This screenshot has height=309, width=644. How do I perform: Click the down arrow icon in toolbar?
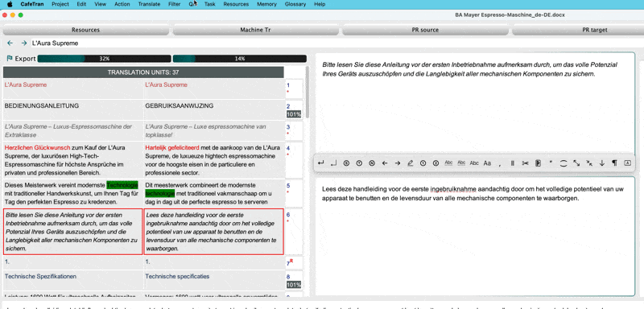tap(602, 163)
